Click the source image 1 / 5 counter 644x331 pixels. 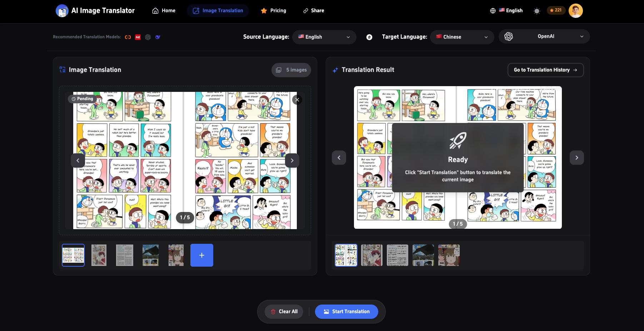tap(185, 217)
